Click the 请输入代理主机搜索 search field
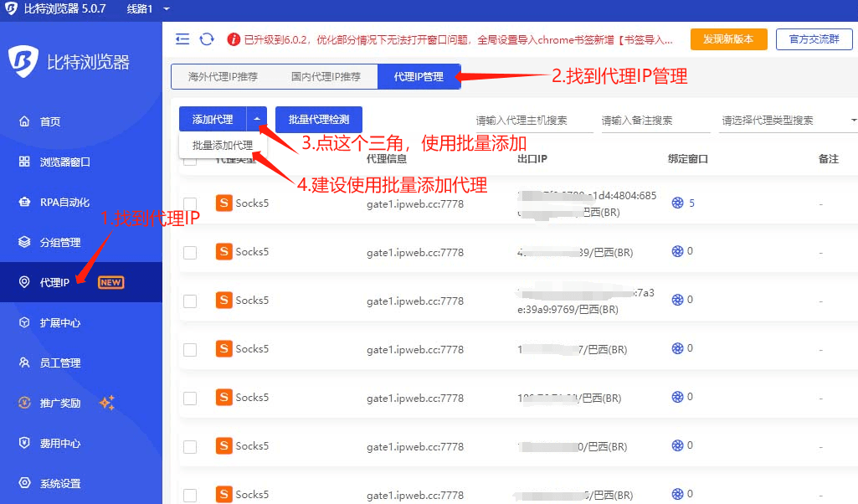 [533, 121]
